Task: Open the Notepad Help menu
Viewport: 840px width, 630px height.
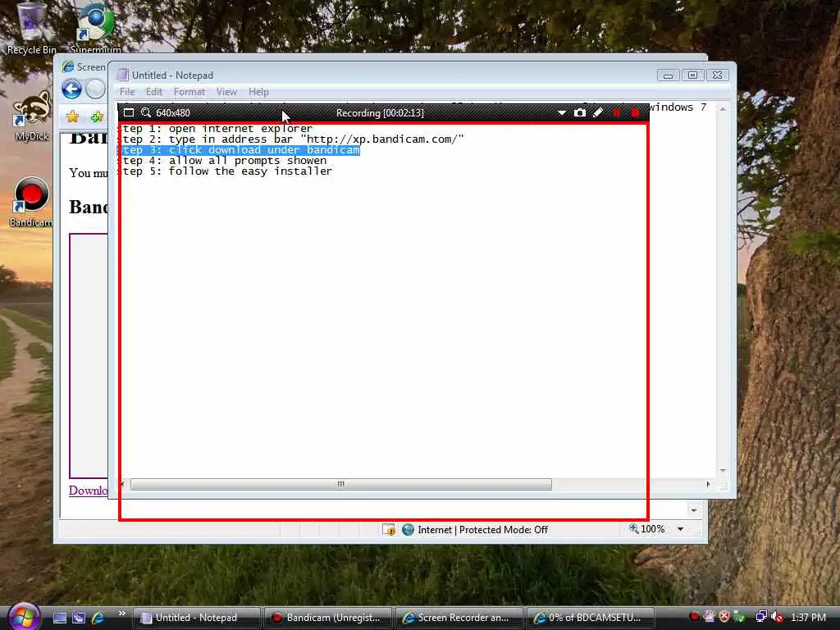Action: 258,92
